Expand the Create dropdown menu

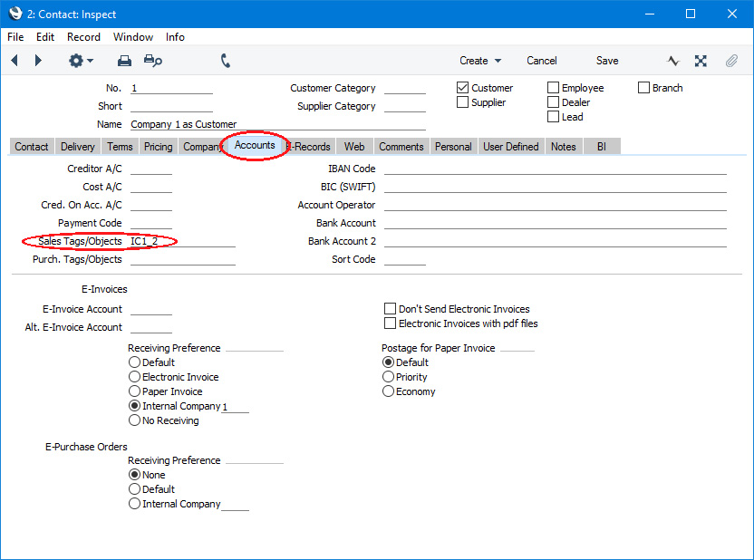479,61
